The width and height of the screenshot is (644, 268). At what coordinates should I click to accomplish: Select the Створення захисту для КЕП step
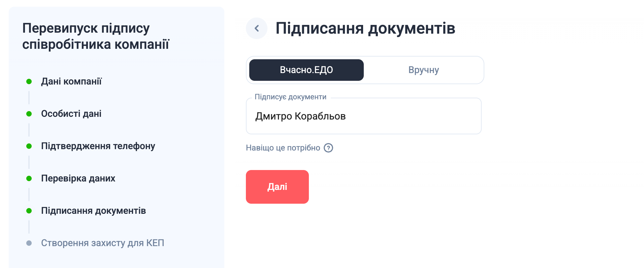[x=103, y=243]
